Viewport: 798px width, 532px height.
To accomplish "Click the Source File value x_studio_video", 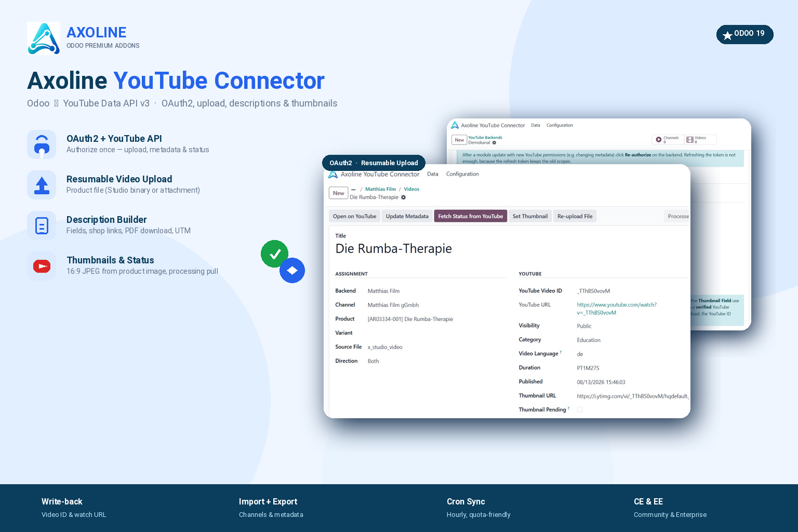I will [x=385, y=347].
